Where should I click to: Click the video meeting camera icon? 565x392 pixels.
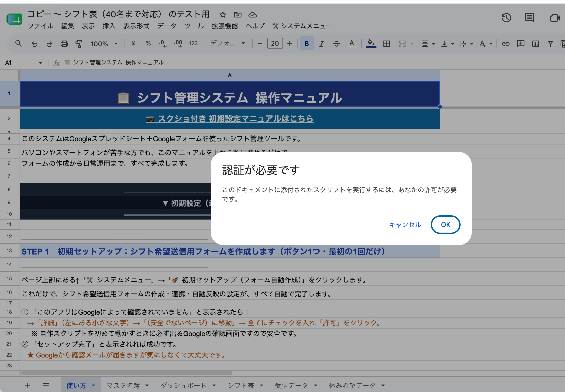pos(555,18)
